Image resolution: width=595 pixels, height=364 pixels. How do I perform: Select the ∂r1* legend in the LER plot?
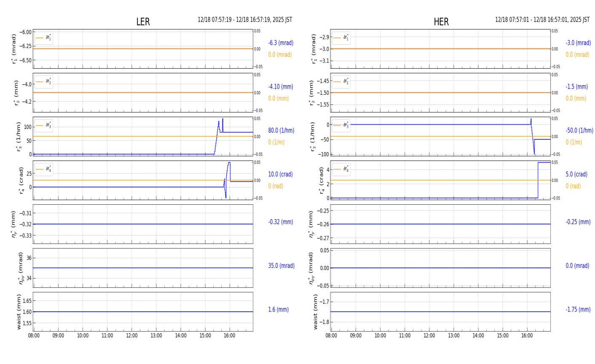pos(44,38)
